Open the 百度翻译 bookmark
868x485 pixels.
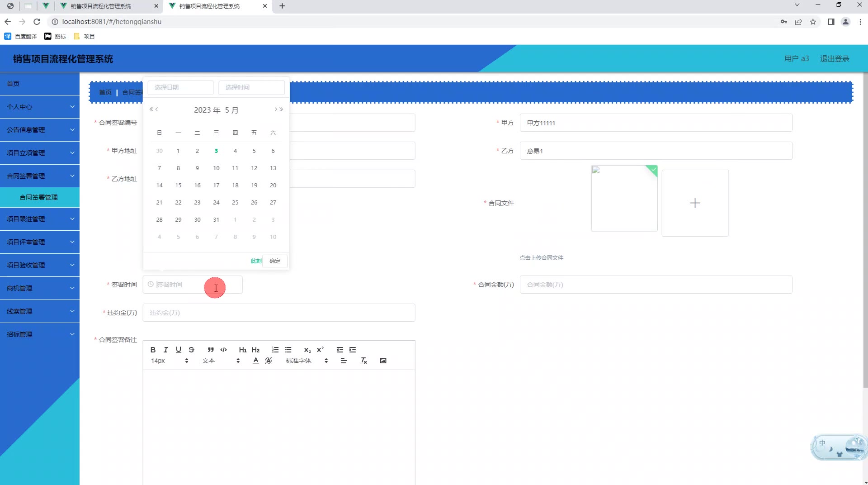point(21,36)
